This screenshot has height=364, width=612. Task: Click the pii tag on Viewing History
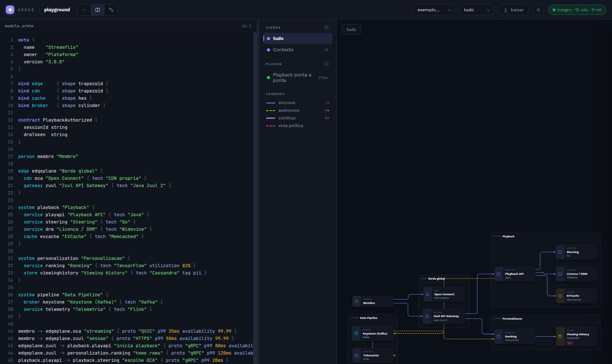(x=570, y=343)
